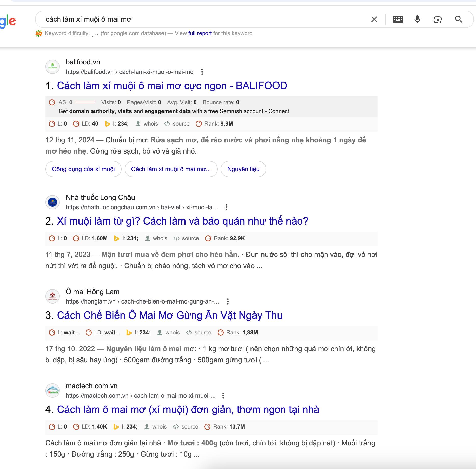This screenshot has width=476, height=469.
Task: Click the magnifying glass search button
Action: (x=458, y=19)
